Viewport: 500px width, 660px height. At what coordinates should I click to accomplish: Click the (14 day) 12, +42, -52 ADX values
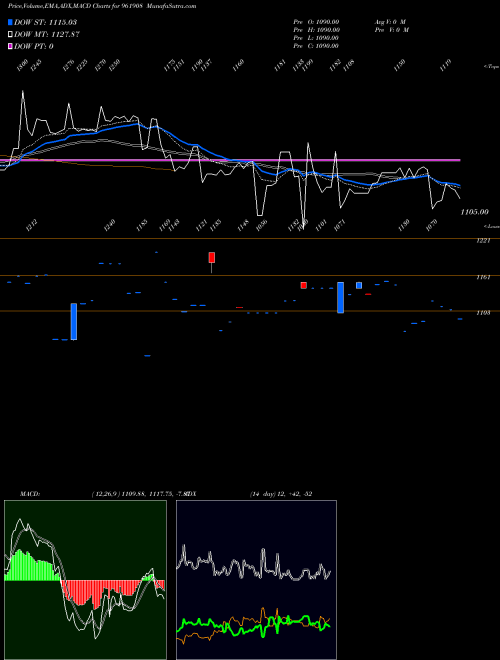(280, 494)
